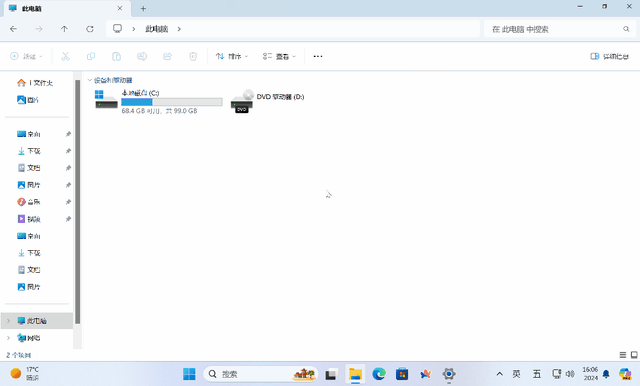The height and width of the screenshot is (386, 640).
Task: Navigate up one folder level
Action: point(64,29)
